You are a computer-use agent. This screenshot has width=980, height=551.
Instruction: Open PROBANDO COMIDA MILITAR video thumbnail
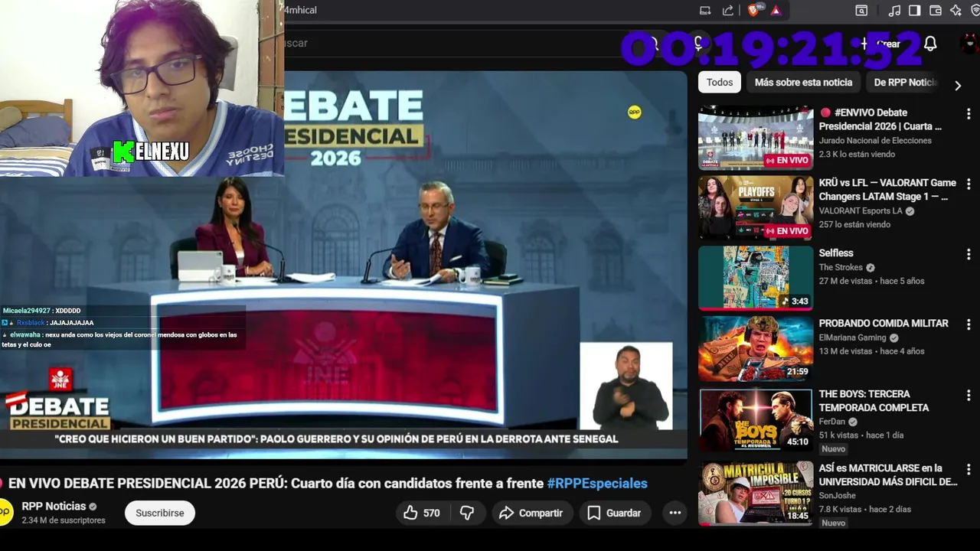pos(756,348)
